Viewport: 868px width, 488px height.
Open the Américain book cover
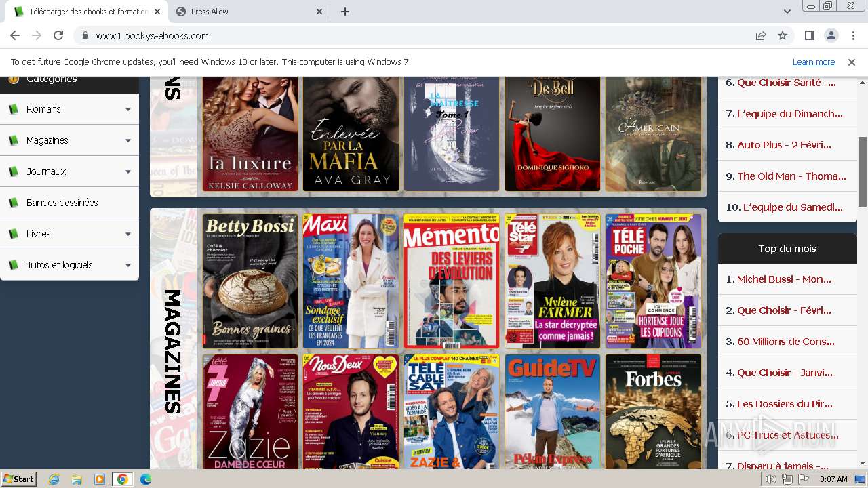click(x=653, y=134)
